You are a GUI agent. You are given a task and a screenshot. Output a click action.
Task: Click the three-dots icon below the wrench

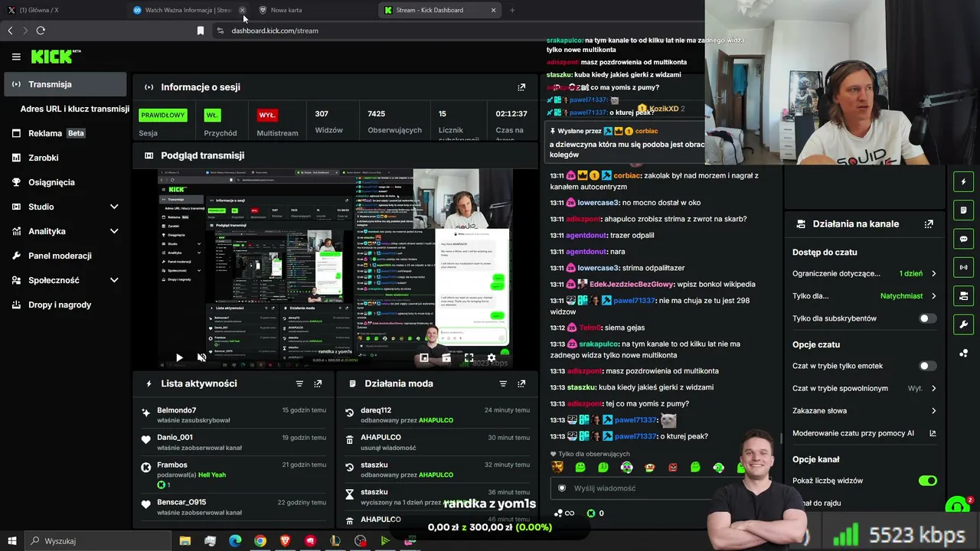pos(963,353)
